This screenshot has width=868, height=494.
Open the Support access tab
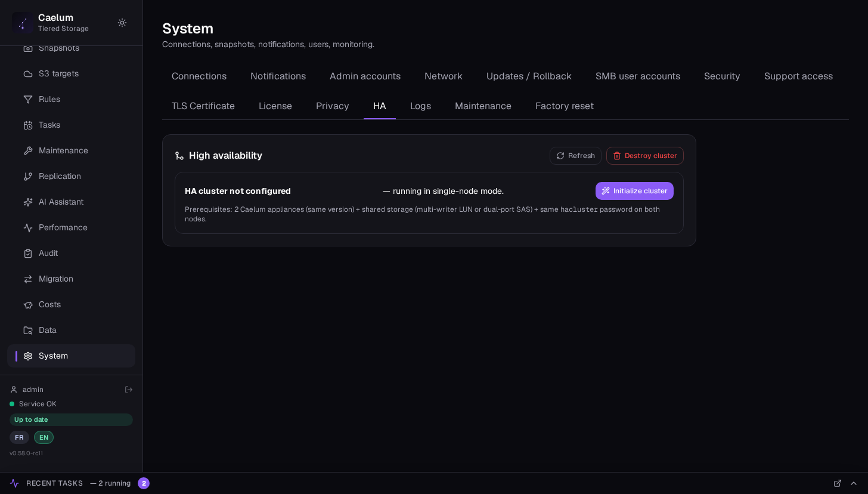click(x=798, y=76)
